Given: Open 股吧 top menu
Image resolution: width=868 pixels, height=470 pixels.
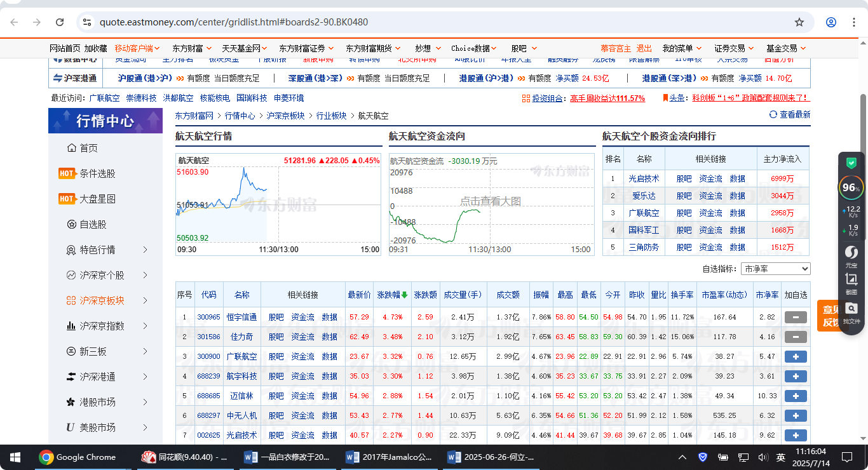Looking at the screenshot, I should pyautogui.click(x=524, y=48).
